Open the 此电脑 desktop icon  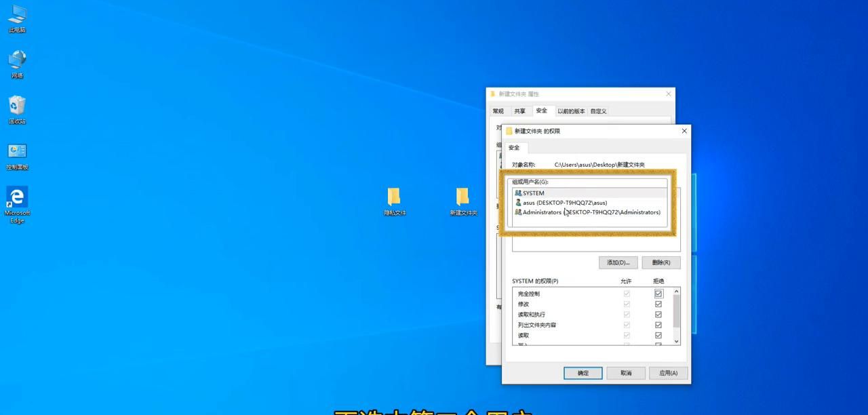(17, 18)
